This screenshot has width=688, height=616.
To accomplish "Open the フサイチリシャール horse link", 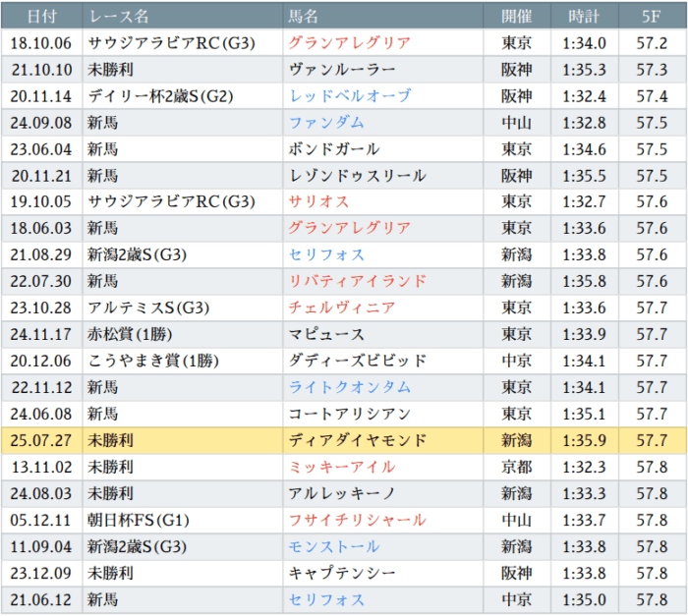I will click(x=357, y=521).
